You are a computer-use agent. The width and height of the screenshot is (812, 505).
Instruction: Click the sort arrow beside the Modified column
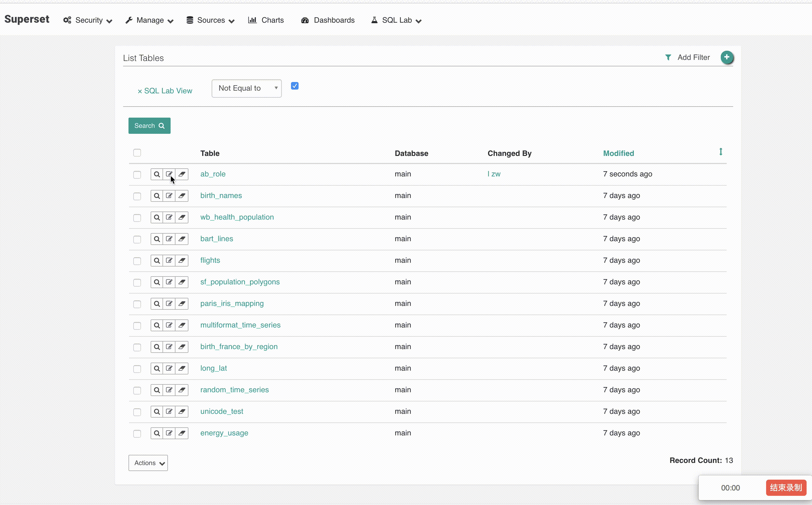click(720, 152)
